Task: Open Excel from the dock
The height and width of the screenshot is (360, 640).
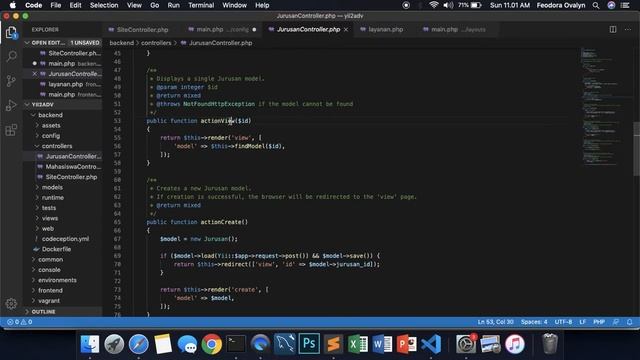Action: coord(358,344)
